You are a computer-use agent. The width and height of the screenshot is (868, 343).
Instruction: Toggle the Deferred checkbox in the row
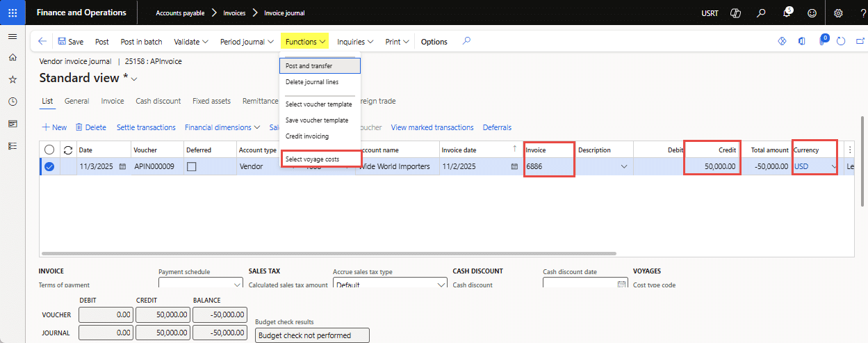192,166
